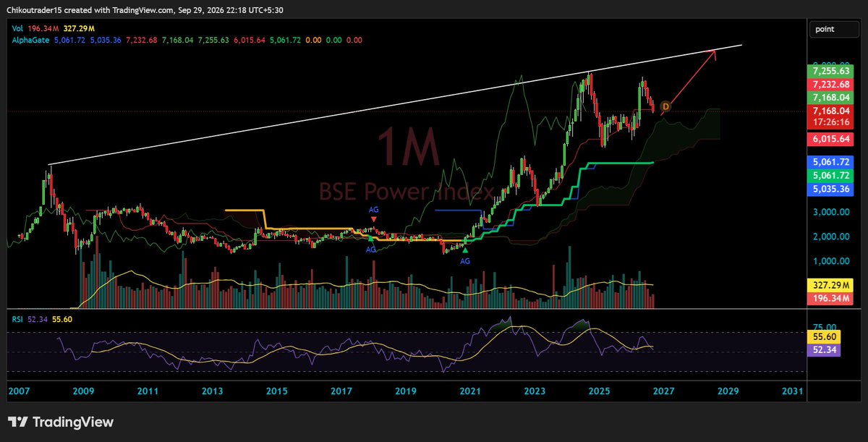The height and width of the screenshot is (442, 868).
Task: Click the 2023 label on the time axis
Action: [x=535, y=391]
